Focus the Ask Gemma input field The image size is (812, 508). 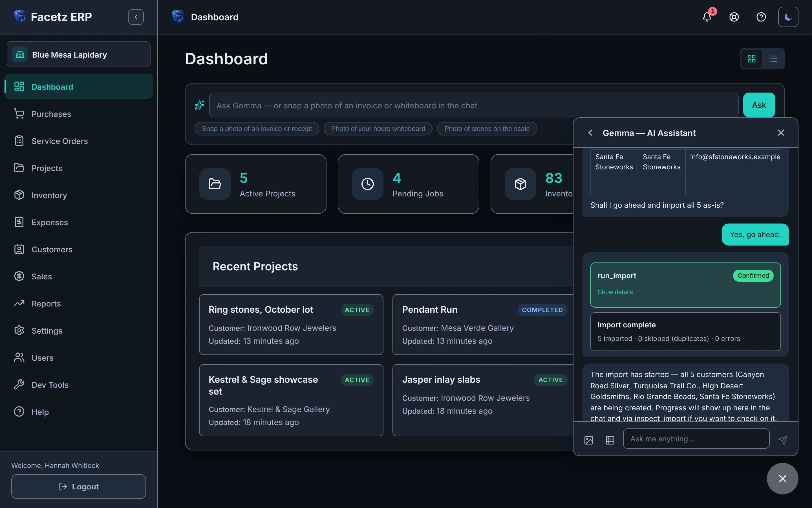(474, 105)
